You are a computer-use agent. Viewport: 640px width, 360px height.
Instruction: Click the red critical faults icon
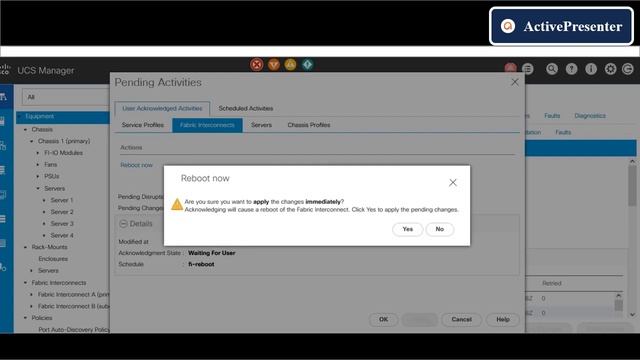257,64
